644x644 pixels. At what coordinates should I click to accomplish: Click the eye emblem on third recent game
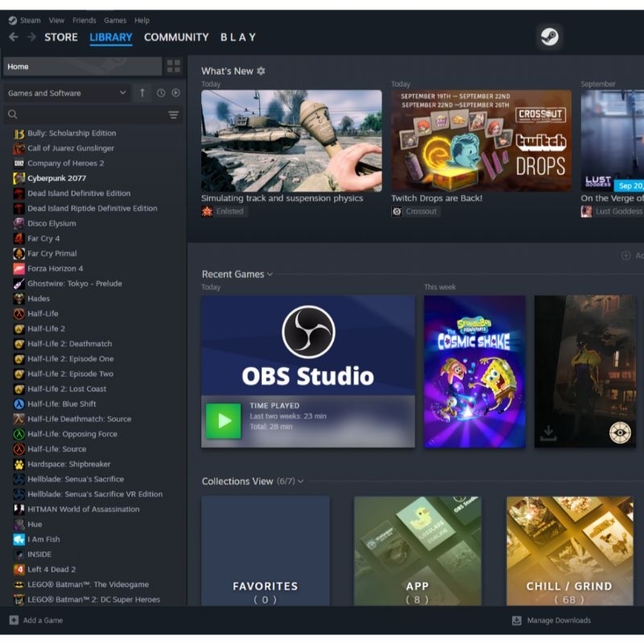pyautogui.click(x=620, y=432)
